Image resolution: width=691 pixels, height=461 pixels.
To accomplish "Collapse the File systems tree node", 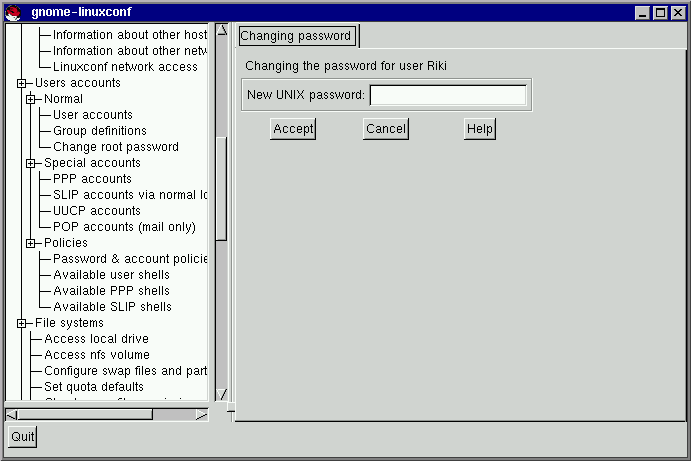I will [21, 323].
